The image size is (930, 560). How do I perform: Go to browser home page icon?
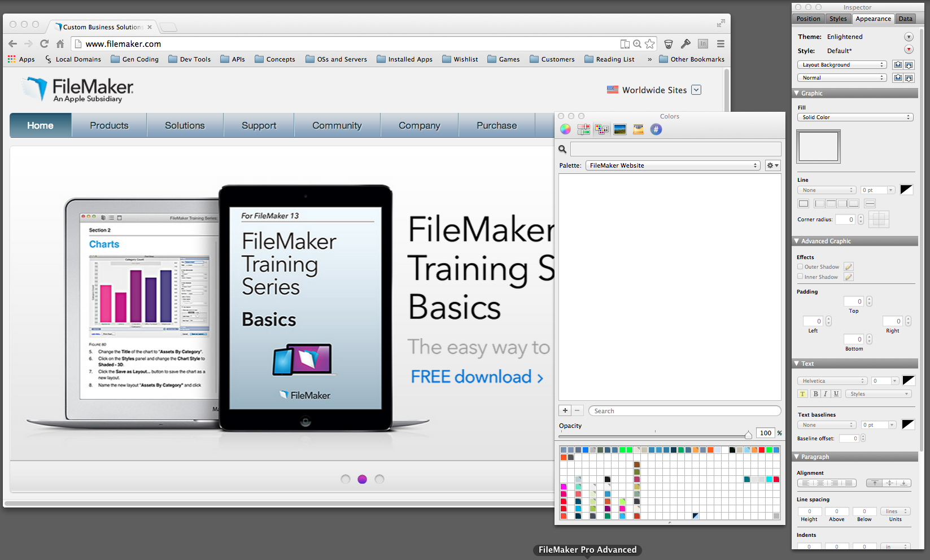[60, 43]
